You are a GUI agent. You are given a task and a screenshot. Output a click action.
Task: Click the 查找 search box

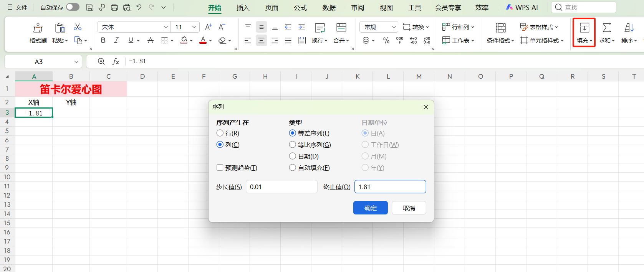pyautogui.click(x=584, y=7)
